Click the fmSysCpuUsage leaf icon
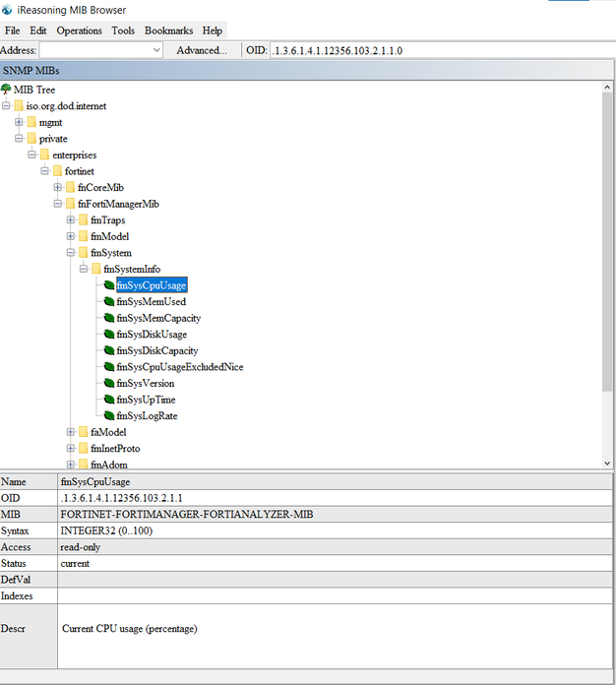The image size is (616, 685). [x=109, y=285]
